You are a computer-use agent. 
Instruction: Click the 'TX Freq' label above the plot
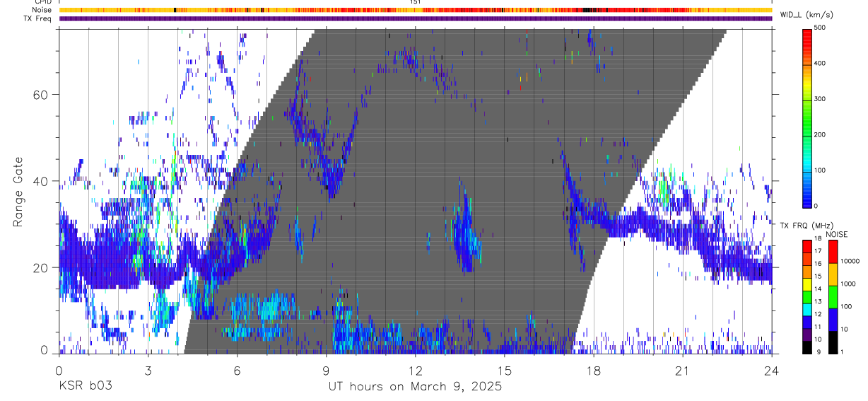click(38, 18)
